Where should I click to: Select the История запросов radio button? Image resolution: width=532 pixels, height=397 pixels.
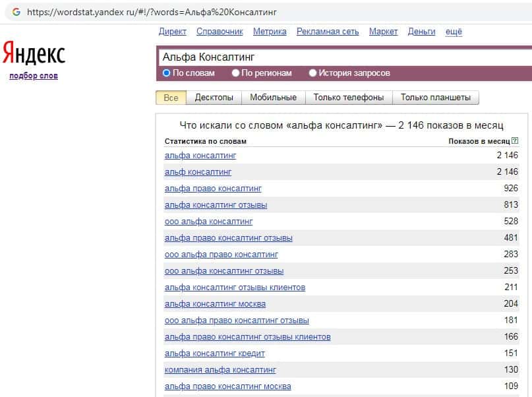312,73
